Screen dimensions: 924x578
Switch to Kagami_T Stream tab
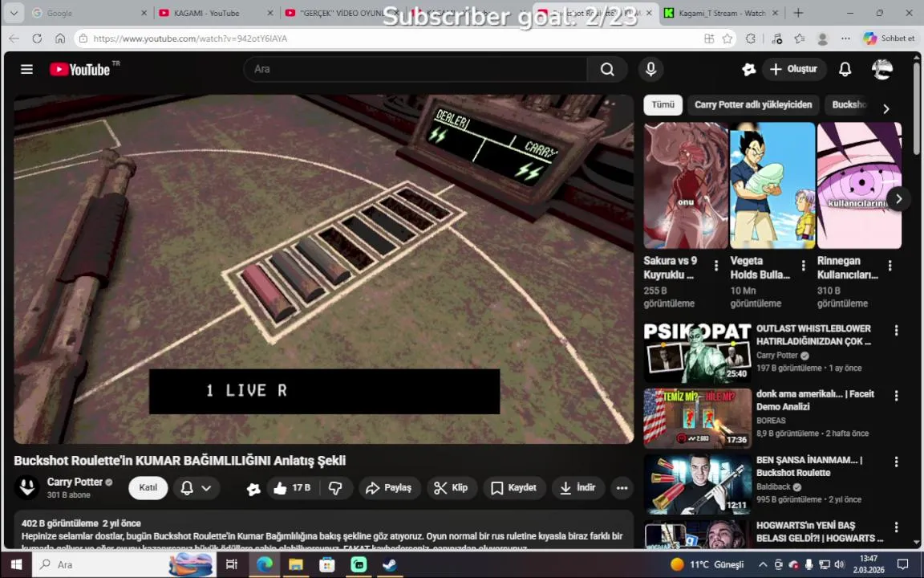click(x=721, y=12)
